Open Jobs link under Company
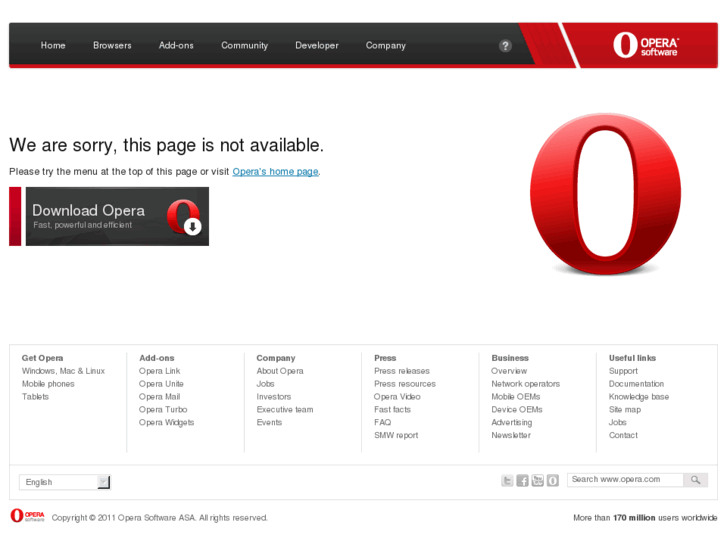This screenshot has width=727, height=545. tap(266, 384)
